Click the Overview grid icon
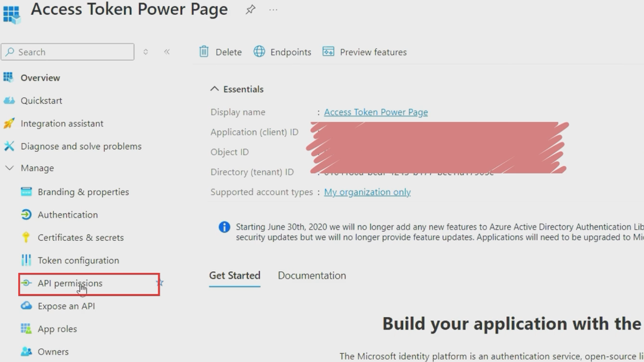The image size is (644, 362). (8, 77)
